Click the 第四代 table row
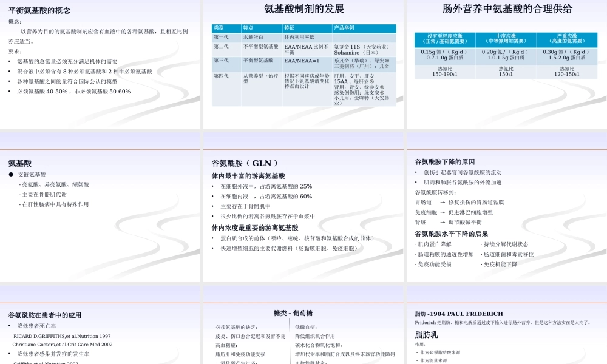This screenshot has width=607, height=364. click(x=220, y=76)
